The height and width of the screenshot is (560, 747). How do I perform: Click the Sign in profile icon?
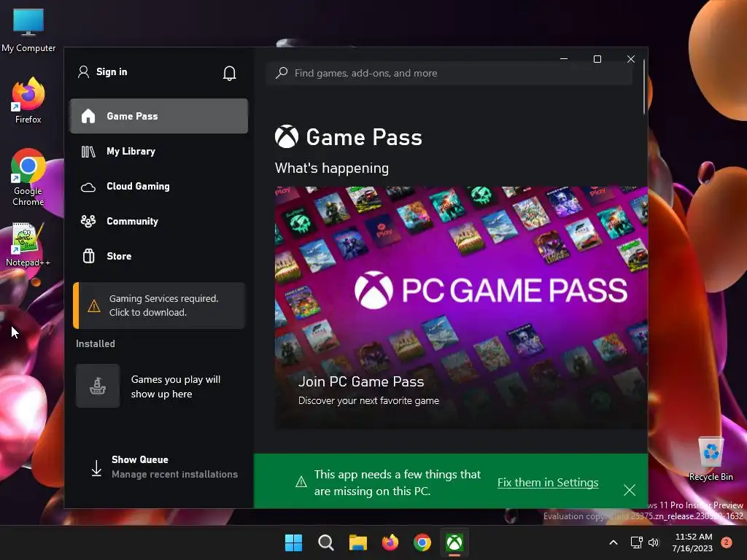(x=83, y=72)
